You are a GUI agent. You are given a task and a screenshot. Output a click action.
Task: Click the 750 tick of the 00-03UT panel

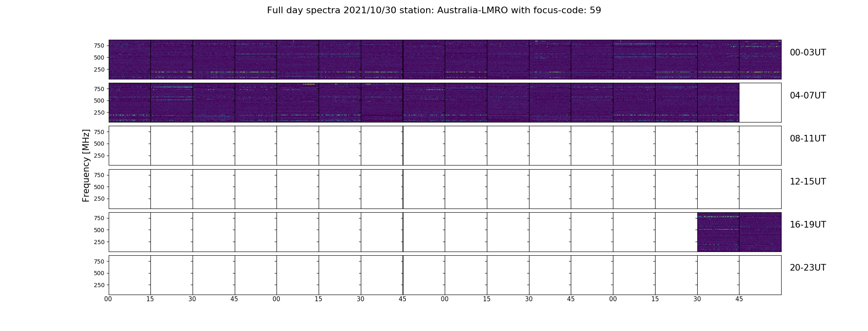point(99,46)
